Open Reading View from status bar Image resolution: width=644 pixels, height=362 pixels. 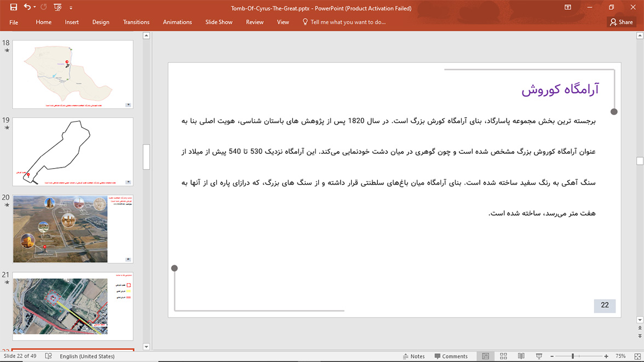tap(521, 356)
